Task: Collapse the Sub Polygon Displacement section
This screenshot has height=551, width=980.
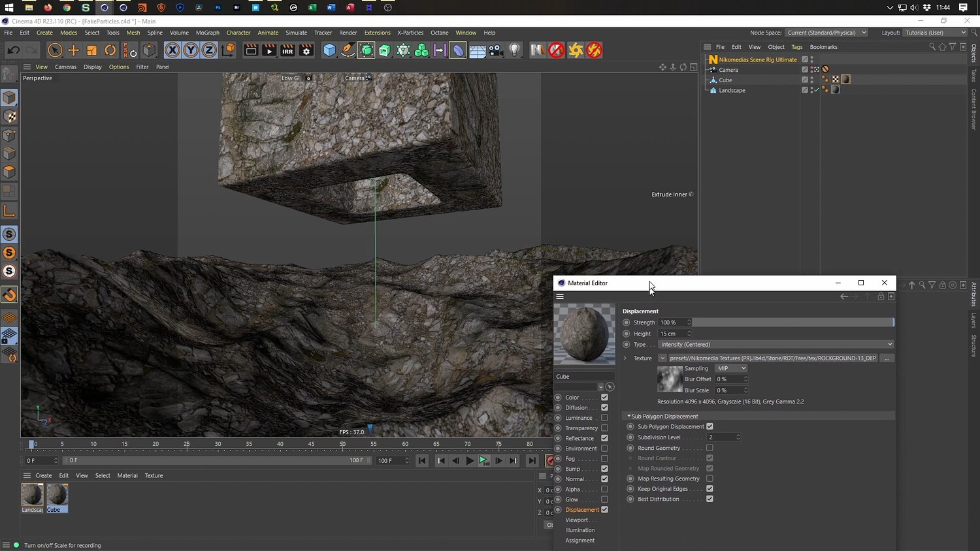Action: pos(629,417)
